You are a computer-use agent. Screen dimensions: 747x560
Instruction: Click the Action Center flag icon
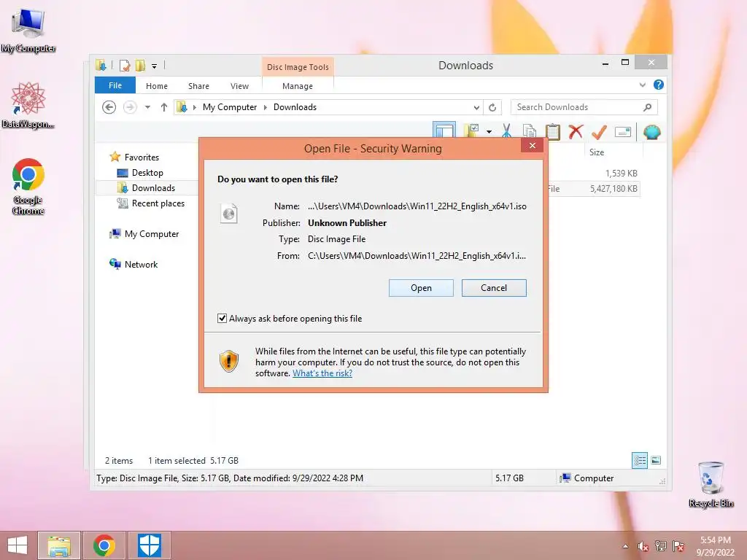(x=678, y=546)
